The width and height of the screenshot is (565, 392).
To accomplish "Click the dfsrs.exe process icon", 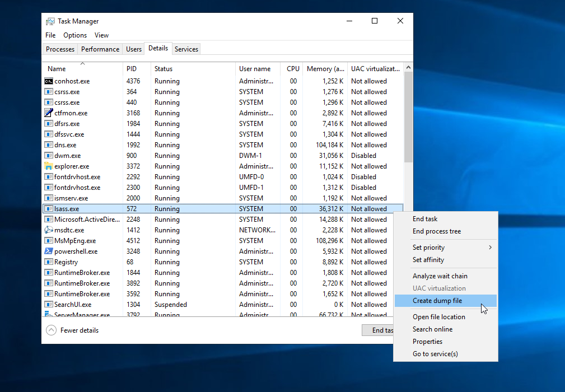I will click(49, 124).
